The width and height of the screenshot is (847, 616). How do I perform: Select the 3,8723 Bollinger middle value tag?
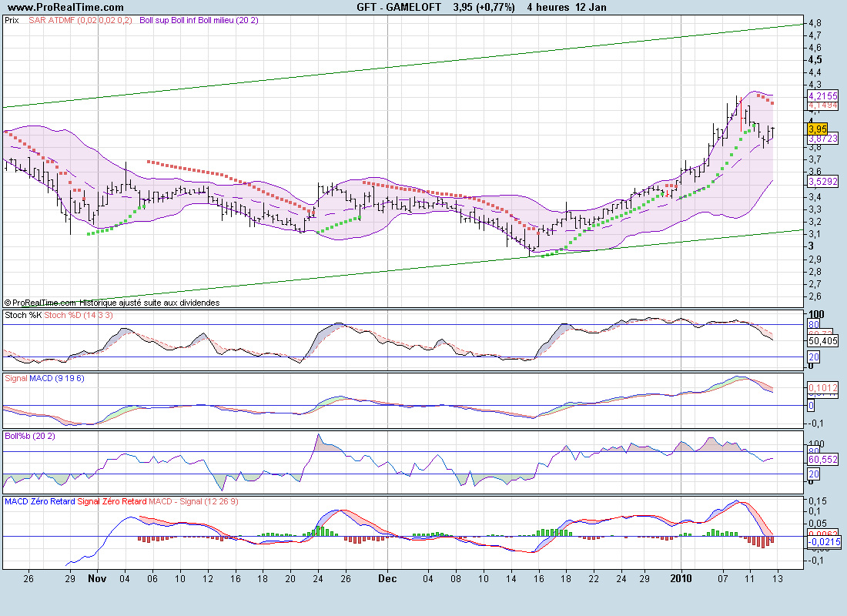[x=822, y=139]
